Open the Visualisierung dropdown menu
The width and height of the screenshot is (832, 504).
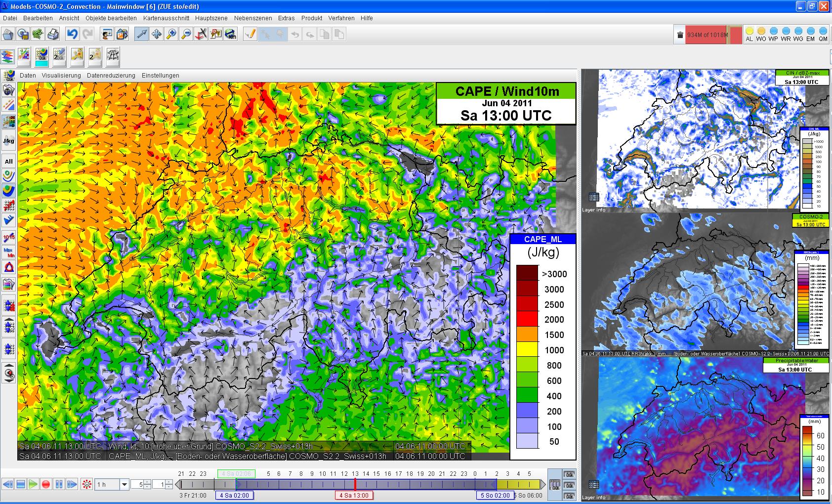(61, 76)
